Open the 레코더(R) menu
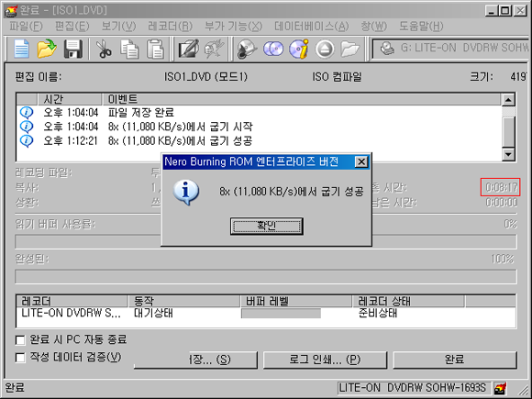Screen dimensions: 532x399 point(170,26)
